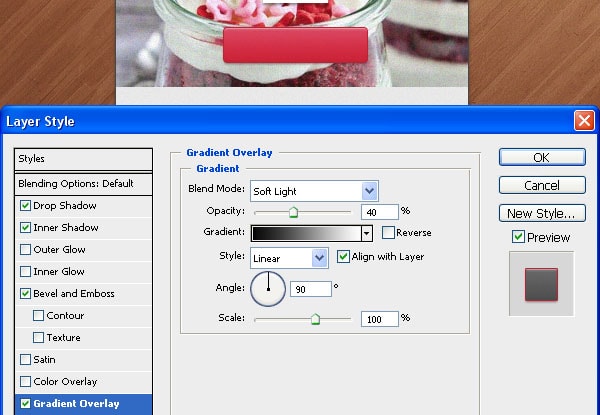Click the OK button
This screenshot has width=600, height=415.
542,157
